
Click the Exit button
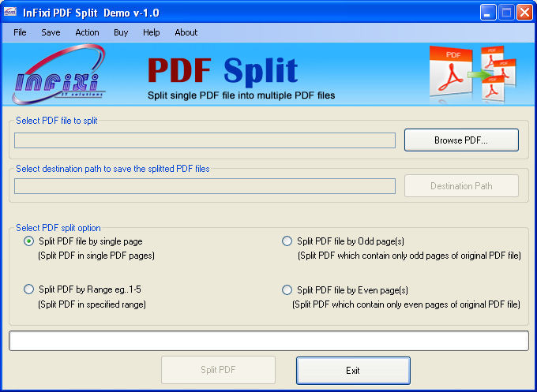(x=353, y=371)
